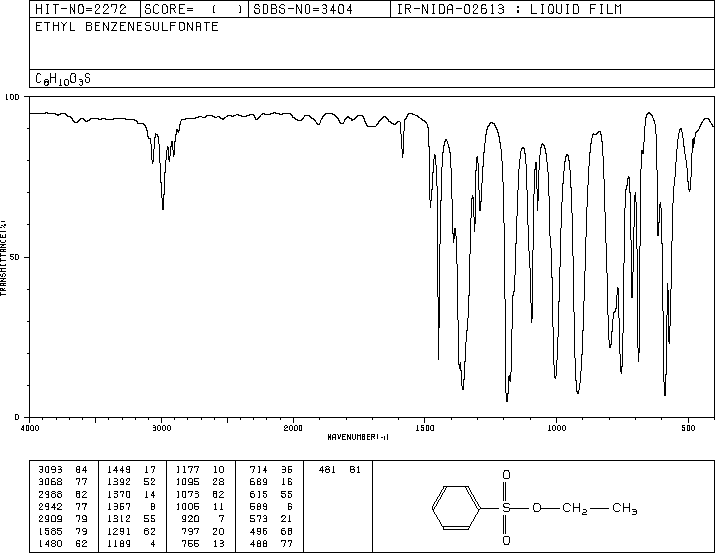Select peak entry 1367 in the table
This screenshot has width=715, height=553.
[x=119, y=506]
